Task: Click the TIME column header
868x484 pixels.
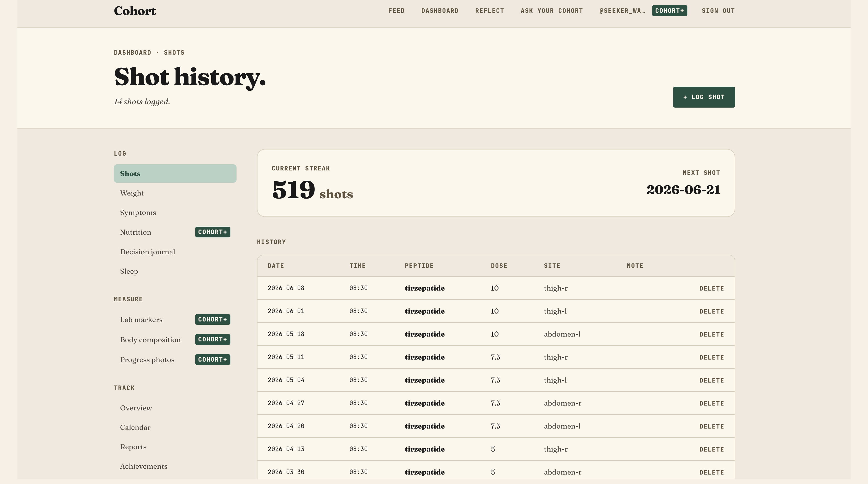Action: point(358,266)
